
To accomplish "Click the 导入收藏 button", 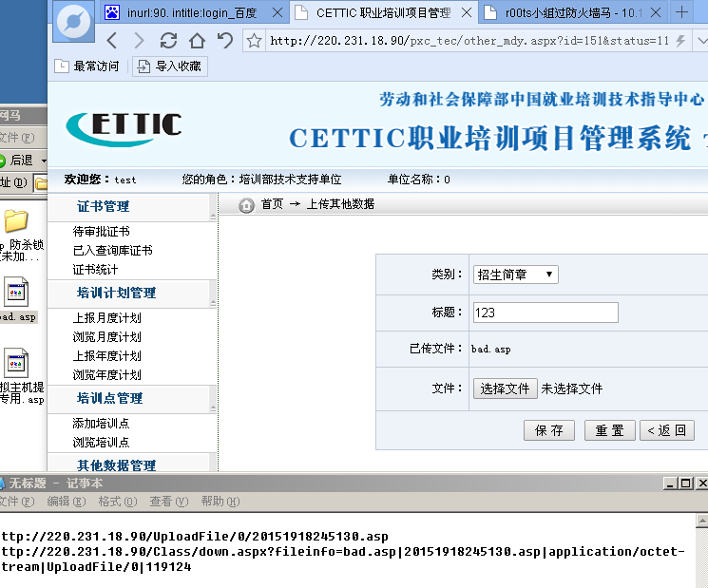I will tap(170, 66).
